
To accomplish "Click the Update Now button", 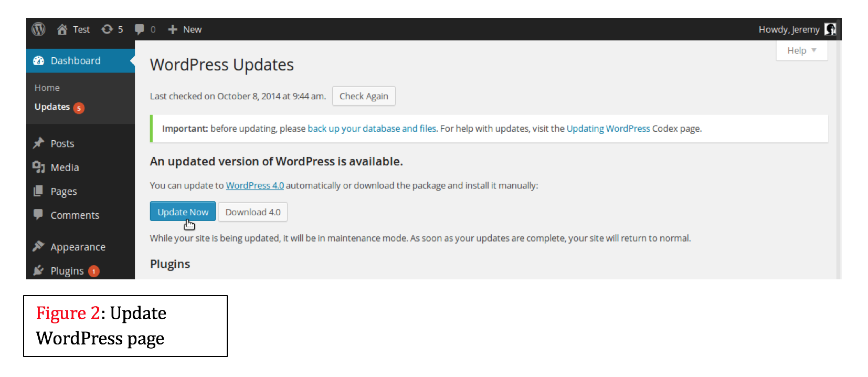I will pos(183,212).
